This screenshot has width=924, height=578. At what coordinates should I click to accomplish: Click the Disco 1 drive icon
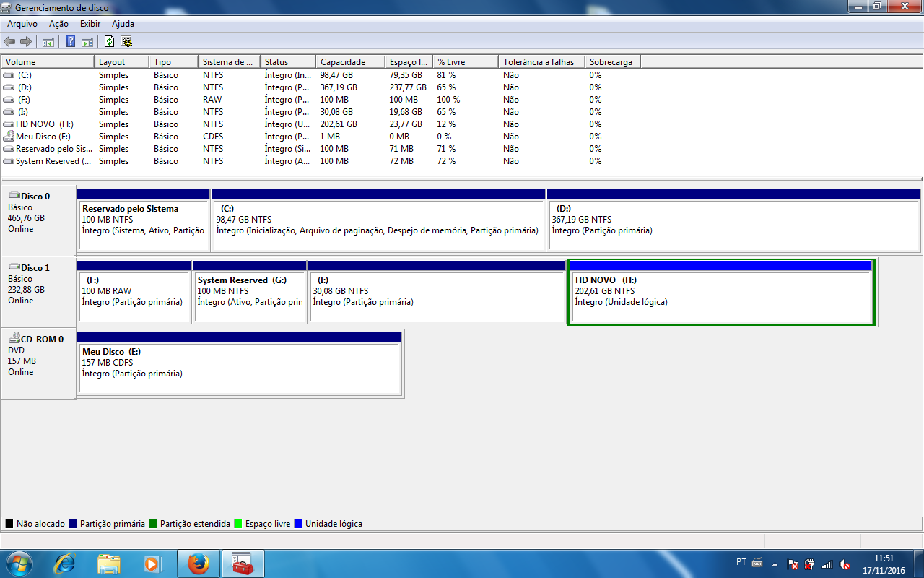14,267
